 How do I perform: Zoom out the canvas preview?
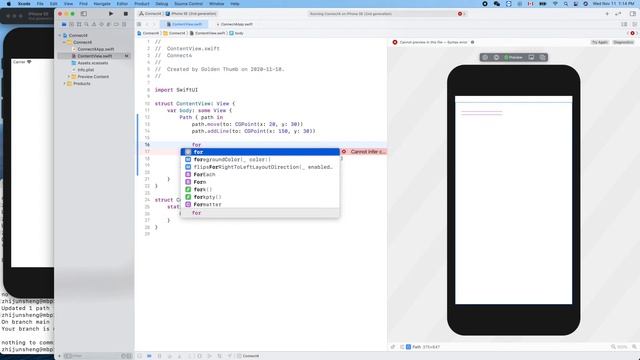(613, 347)
